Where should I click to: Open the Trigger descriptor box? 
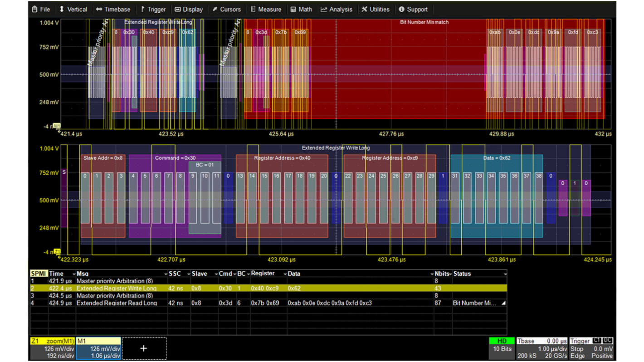click(x=592, y=348)
